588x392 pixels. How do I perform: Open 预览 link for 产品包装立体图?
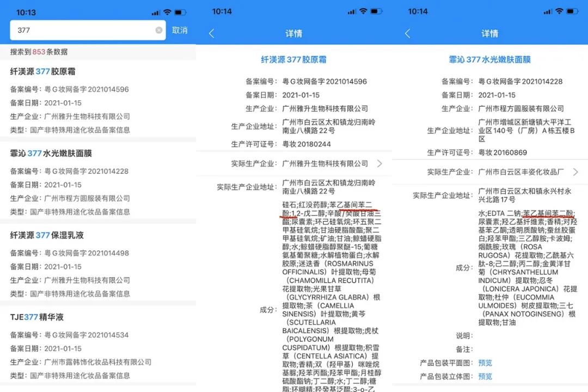tap(485, 376)
